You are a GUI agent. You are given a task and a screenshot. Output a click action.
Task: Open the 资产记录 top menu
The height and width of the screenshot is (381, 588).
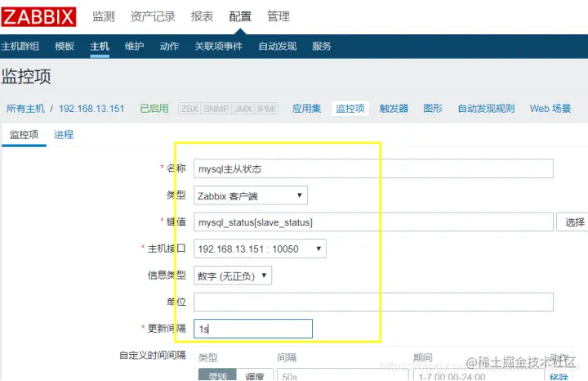153,16
